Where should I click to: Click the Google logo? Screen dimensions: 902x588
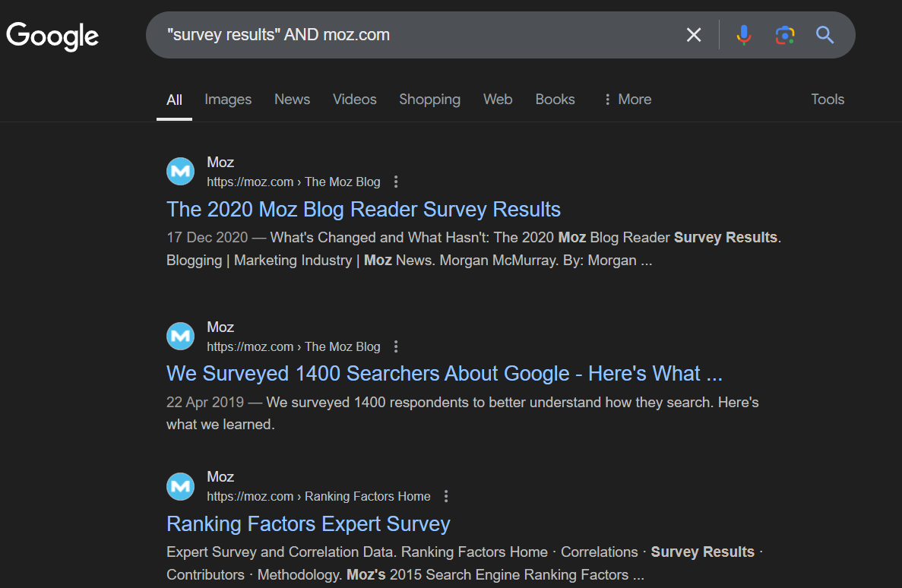click(52, 36)
